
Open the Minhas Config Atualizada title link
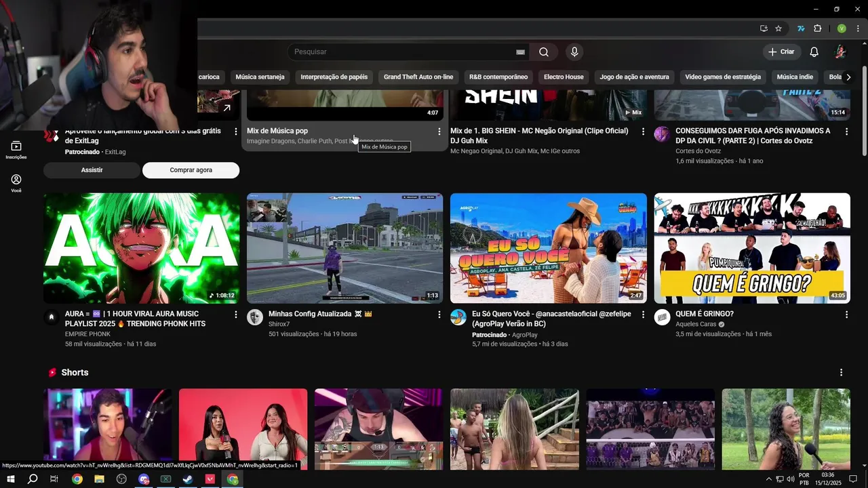point(320,314)
